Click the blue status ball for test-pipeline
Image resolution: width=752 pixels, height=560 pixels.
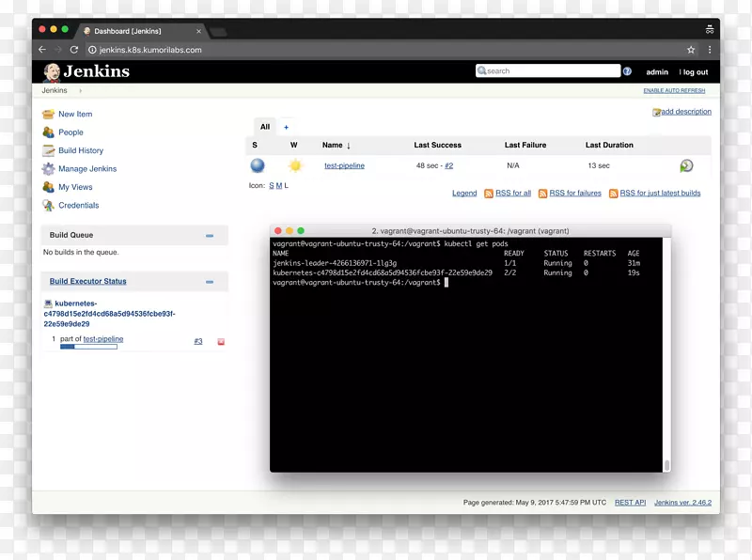(257, 166)
